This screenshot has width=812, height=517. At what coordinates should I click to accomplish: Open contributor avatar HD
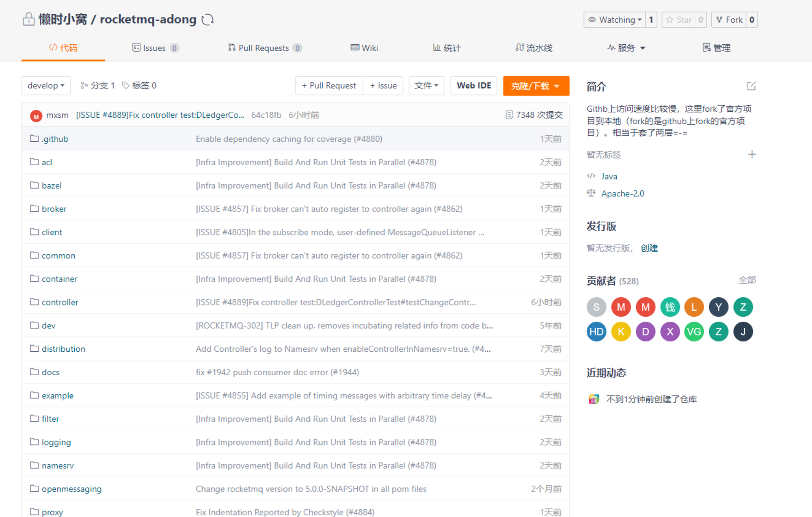[596, 332]
